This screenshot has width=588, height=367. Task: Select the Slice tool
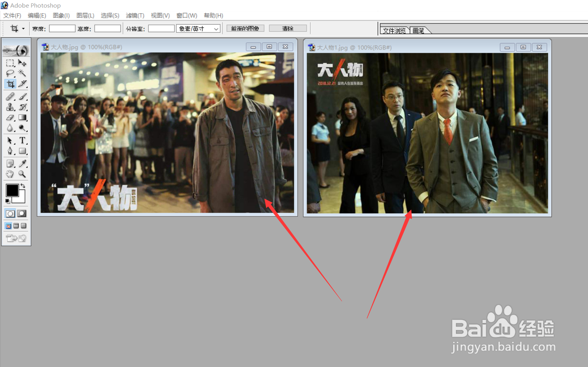pos(22,83)
